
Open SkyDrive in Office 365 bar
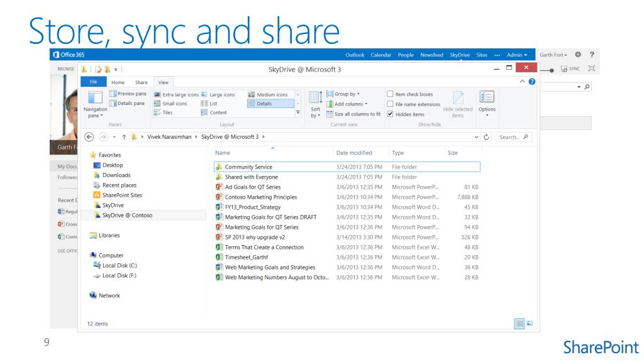[460, 55]
